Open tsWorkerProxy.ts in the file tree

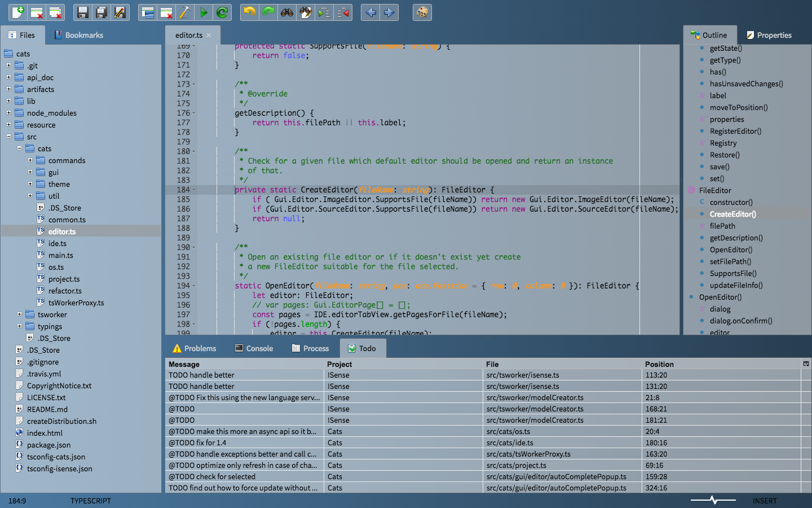tap(76, 303)
